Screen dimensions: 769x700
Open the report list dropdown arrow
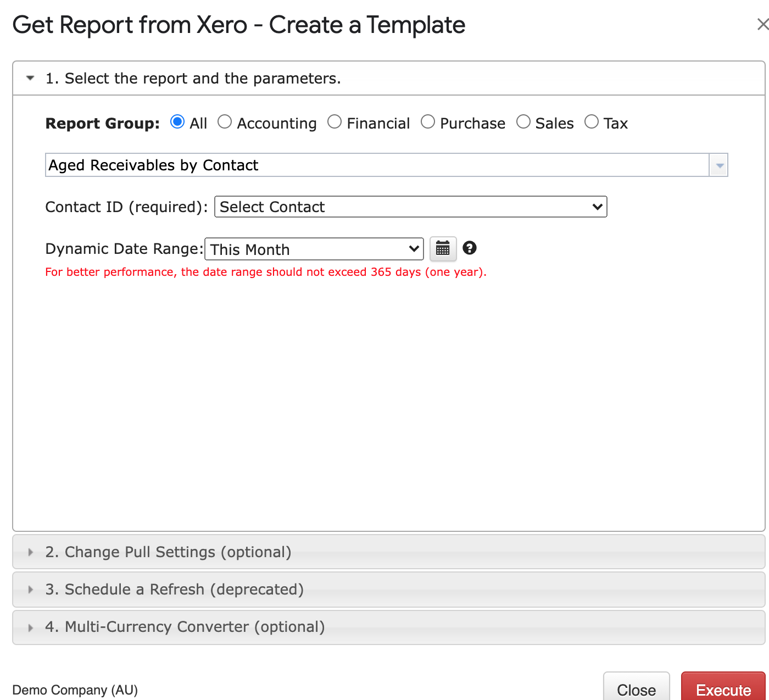coord(718,165)
